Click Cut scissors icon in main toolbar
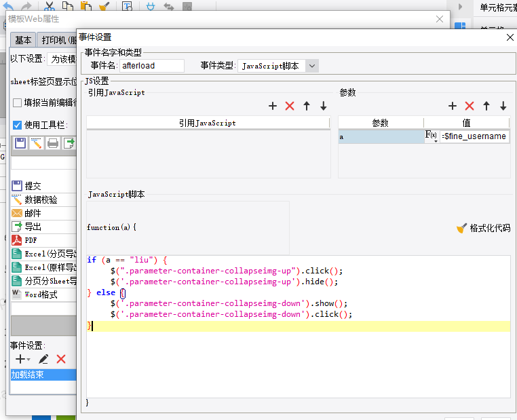 (49, 5)
